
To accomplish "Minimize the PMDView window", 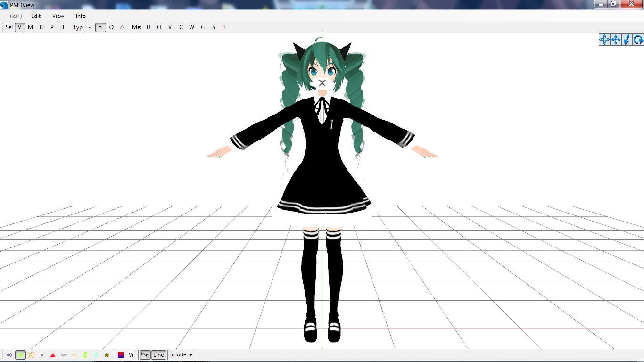I will [x=601, y=4].
